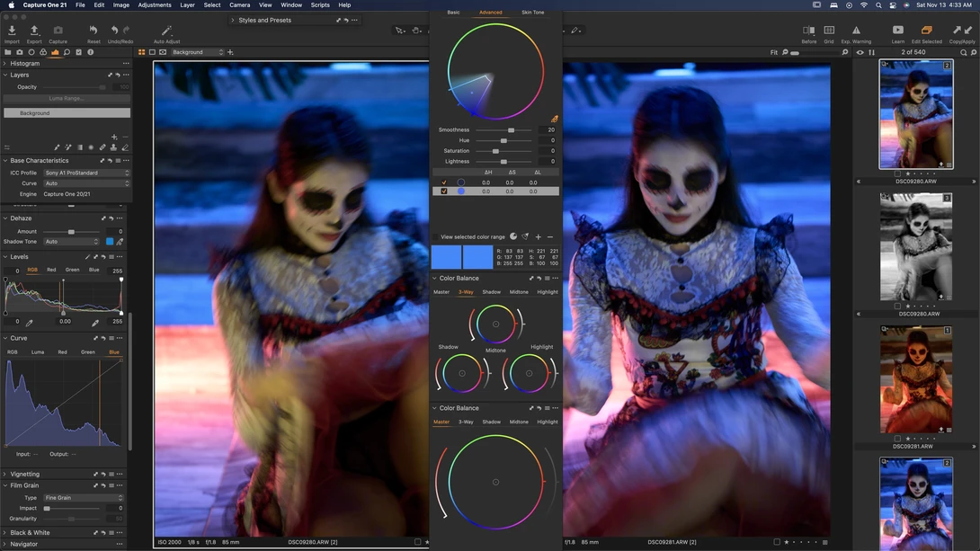Invert the selected color range
980x551 pixels.
tap(513, 236)
